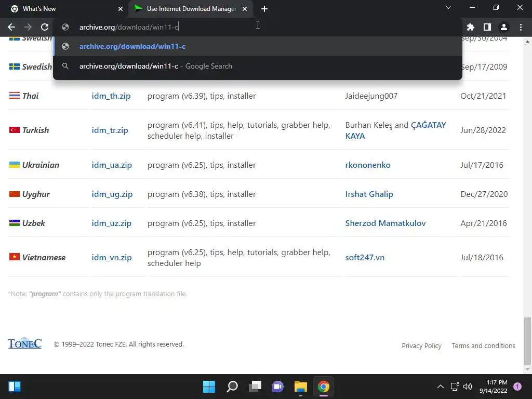This screenshot has height=399, width=532.
Task: Click the Uyghur row flag icon
Action: (x=14, y=194)
